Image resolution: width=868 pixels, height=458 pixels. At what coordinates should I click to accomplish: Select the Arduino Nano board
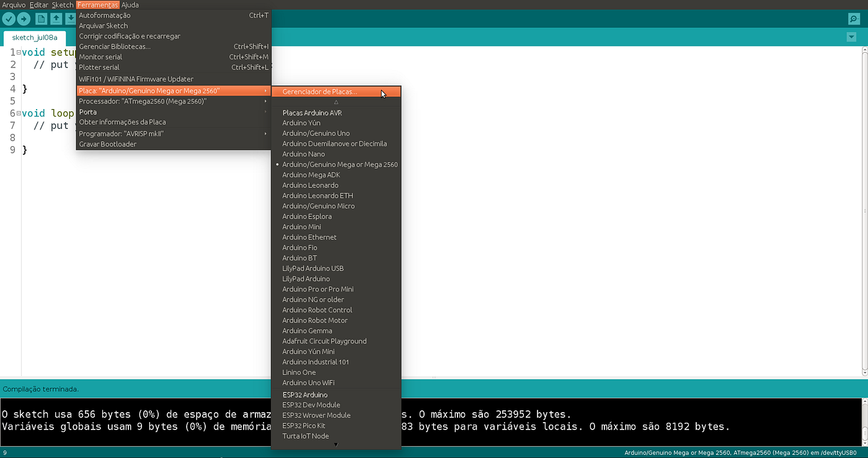(304, 154)
